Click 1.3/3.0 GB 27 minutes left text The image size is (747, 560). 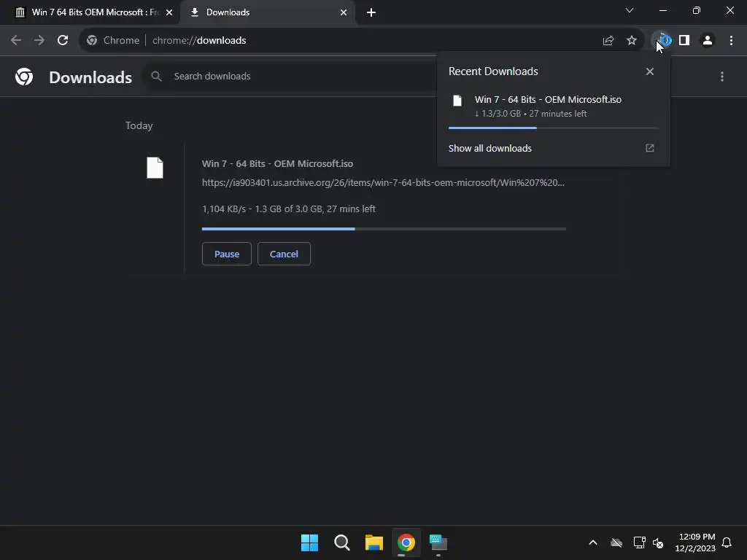531,113
